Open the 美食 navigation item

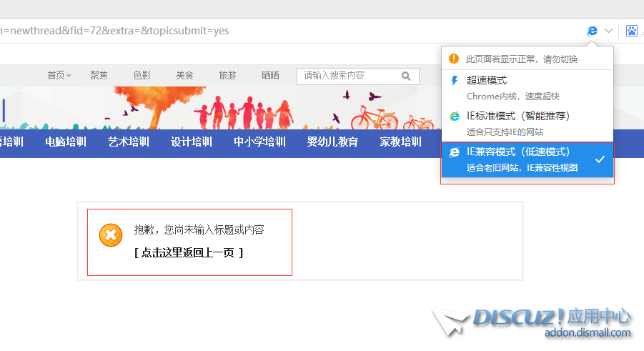tap(184, 75)
